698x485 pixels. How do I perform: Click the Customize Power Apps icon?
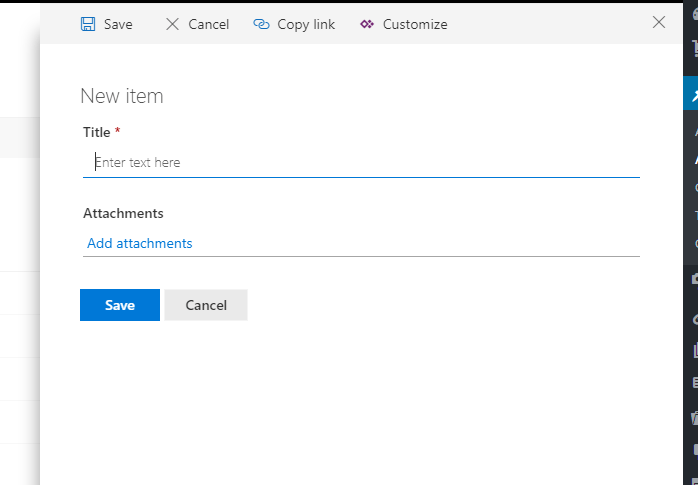tap(367, 24)
